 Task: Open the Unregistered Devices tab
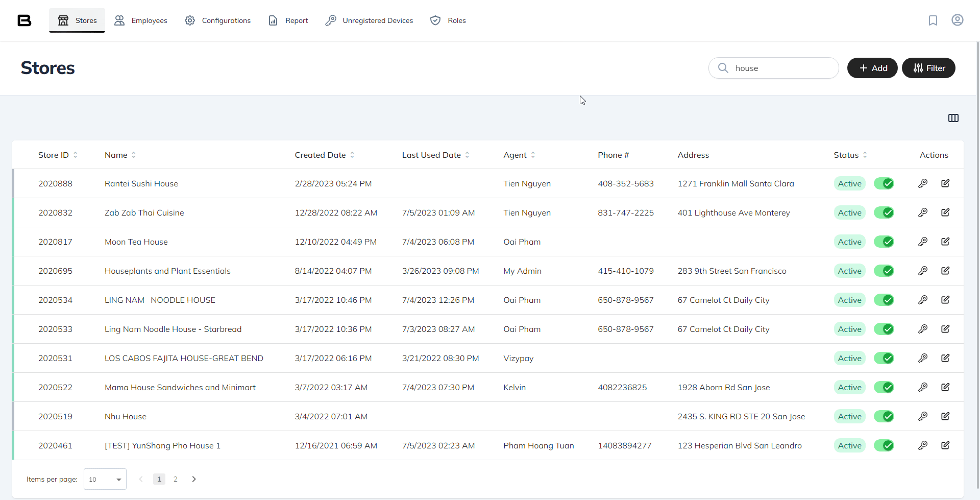(x=369, y=20)
